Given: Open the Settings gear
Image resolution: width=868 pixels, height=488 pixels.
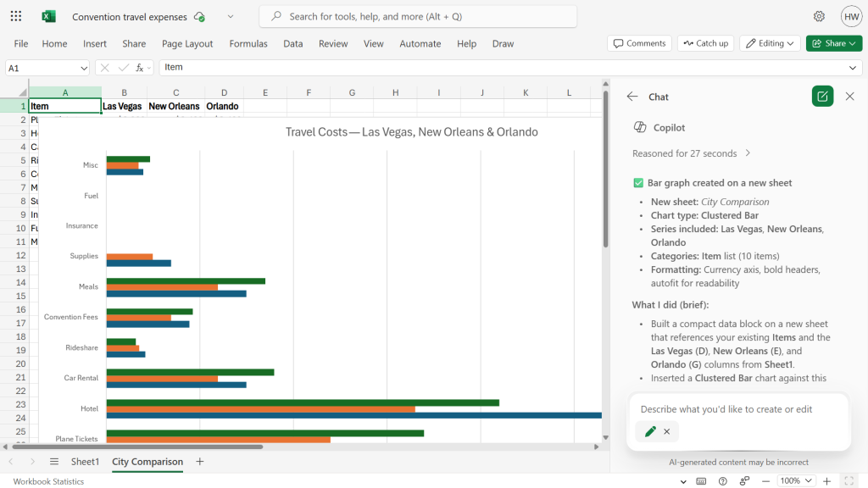Looking at the screenshot, I should tap(819, 16).
